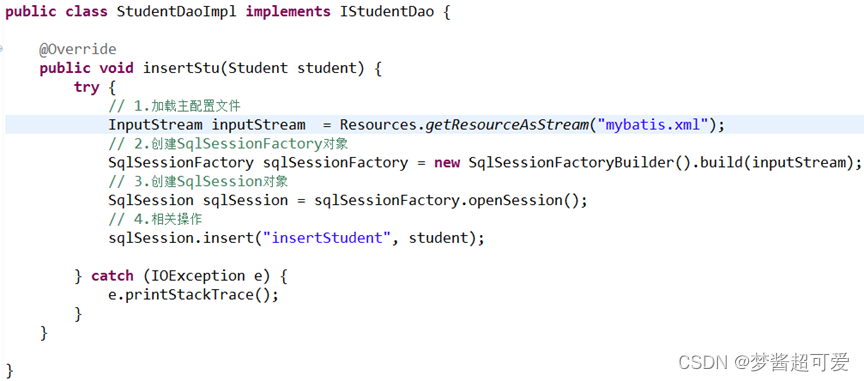Click the catch keyword
This screenshot has width=864, height=381.
click(112, 276)
